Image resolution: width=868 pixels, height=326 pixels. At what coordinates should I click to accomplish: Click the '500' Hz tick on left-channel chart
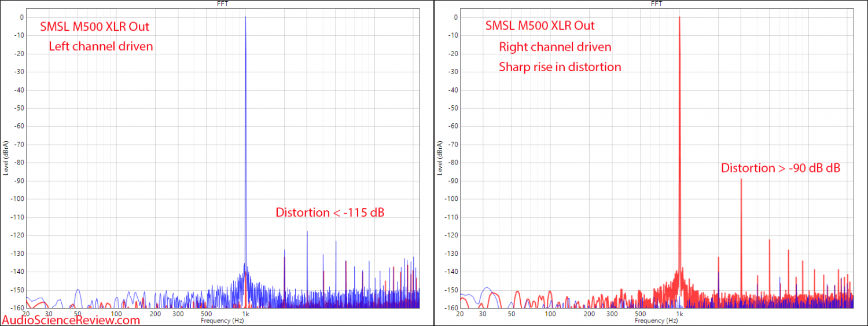[206, 314]
